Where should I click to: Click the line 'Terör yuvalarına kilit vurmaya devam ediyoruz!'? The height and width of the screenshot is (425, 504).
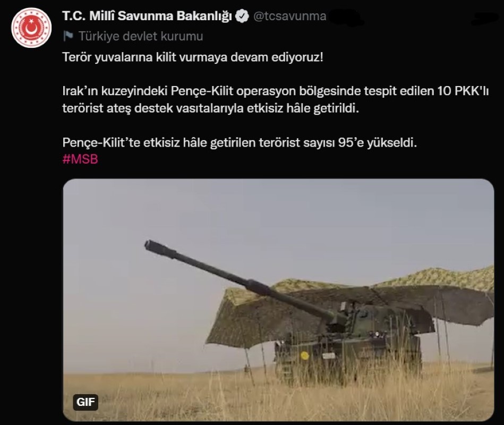[x=193, y=57]
